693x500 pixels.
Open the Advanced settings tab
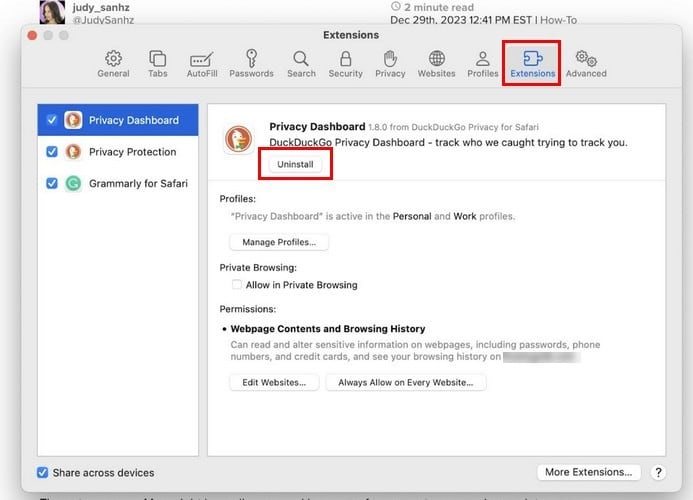pos(586,63)
